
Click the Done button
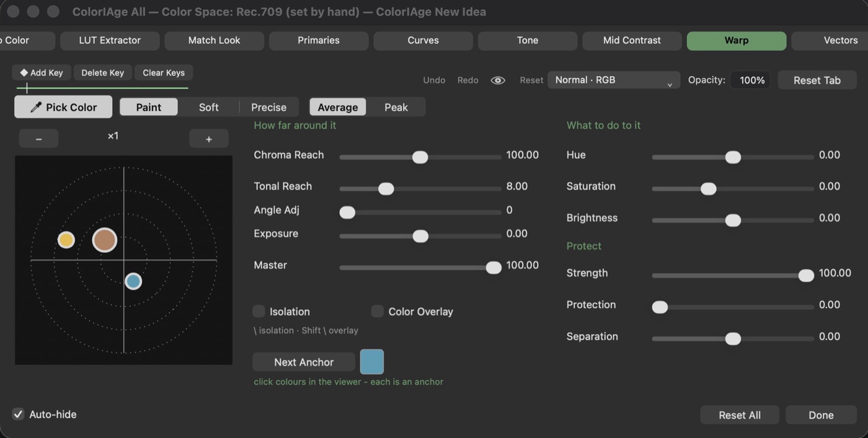[821, 415]
